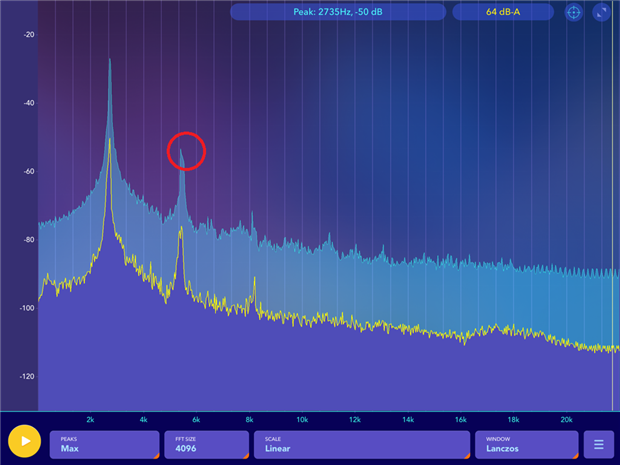The height and width of the screenshot is (465, 620).
Task: Change the Window Lanczos option
Action: click(x=527, y=444)
